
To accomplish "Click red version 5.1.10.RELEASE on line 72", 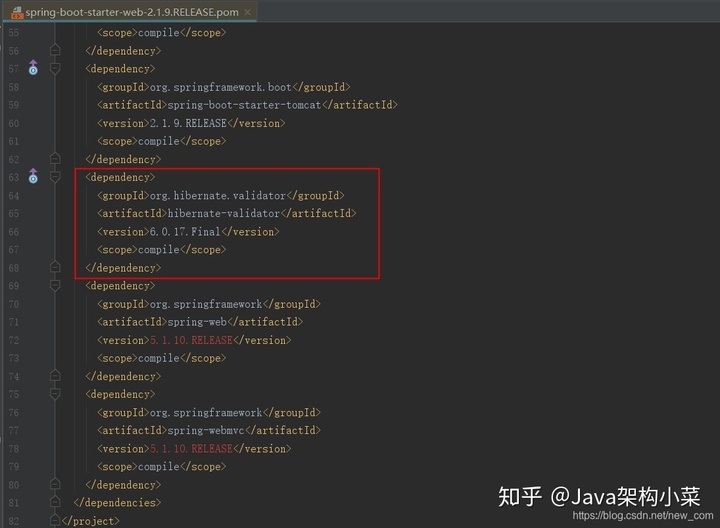I will (191, 340).
